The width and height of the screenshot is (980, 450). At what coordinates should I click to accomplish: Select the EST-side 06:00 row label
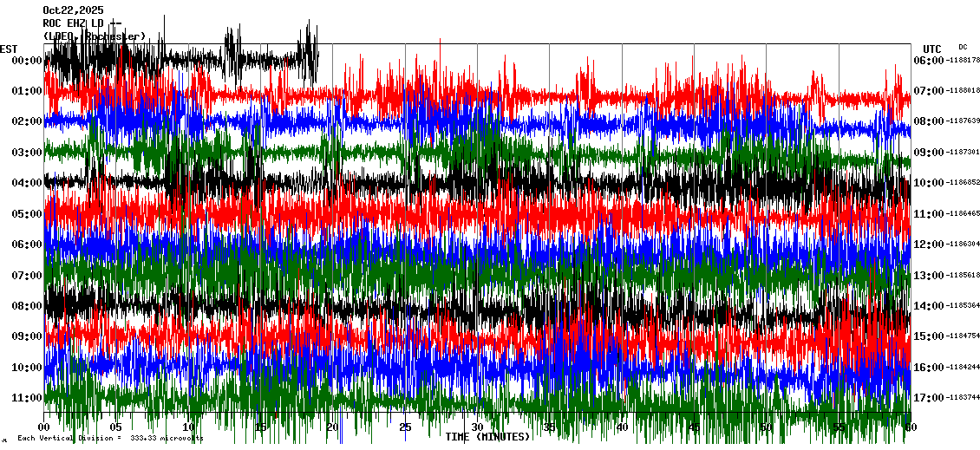[x=27, y=245]
